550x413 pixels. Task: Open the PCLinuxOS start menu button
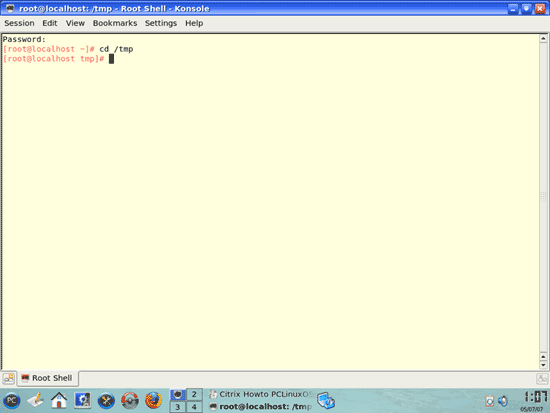click(12, 401)
